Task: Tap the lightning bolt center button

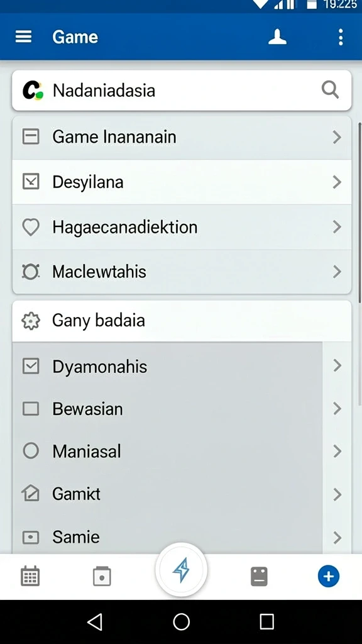Action: pos(181,569)
